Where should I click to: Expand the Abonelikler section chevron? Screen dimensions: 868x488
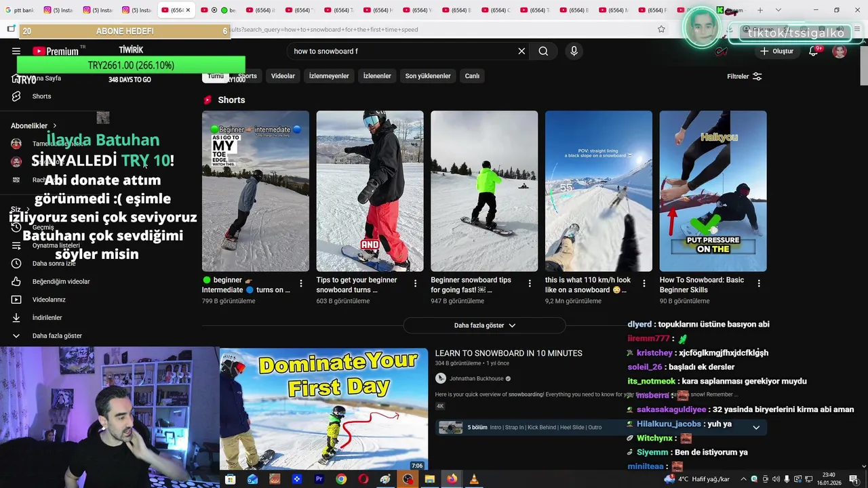tap(54, 125)
